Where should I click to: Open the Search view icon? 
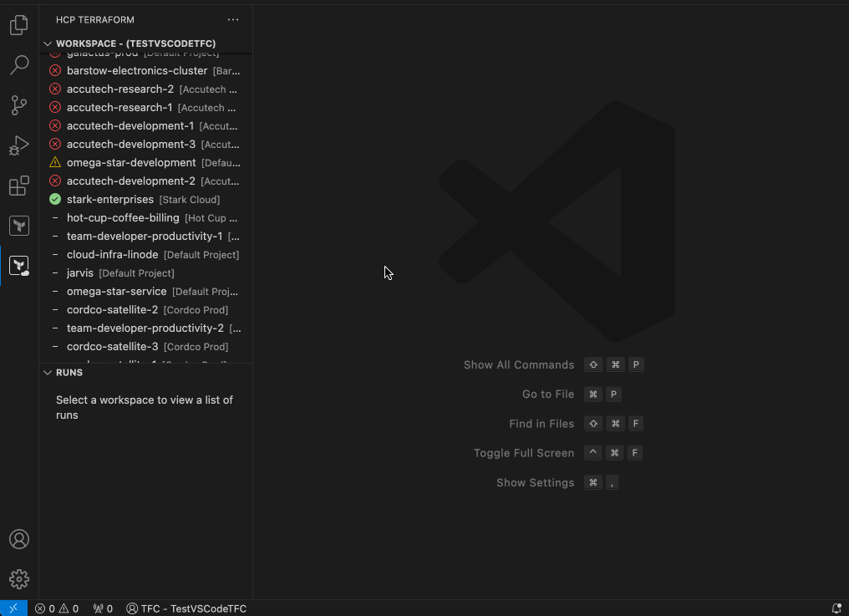coord(19,65)
